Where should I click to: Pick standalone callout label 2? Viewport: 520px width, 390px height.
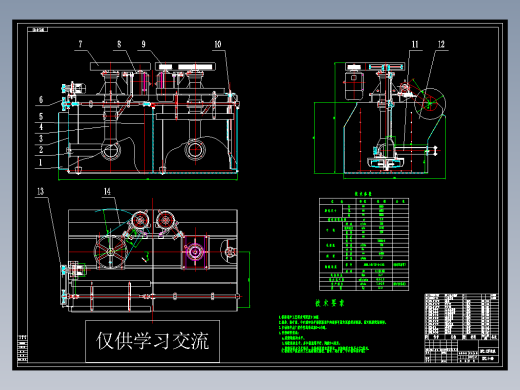point(41,149)
